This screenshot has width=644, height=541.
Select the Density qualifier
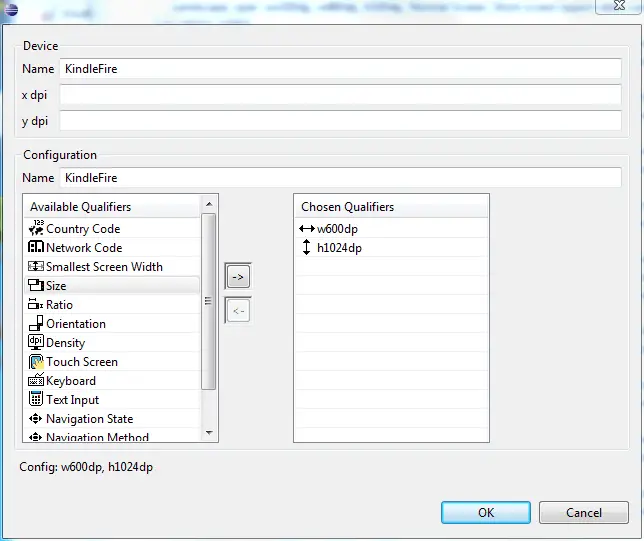coord(112,342)
